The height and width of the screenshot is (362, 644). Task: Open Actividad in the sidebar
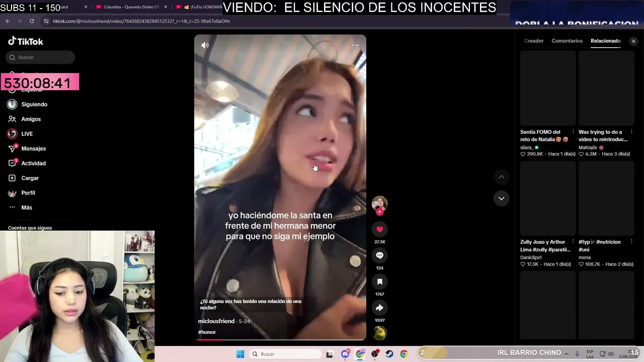tap(33, 163)
